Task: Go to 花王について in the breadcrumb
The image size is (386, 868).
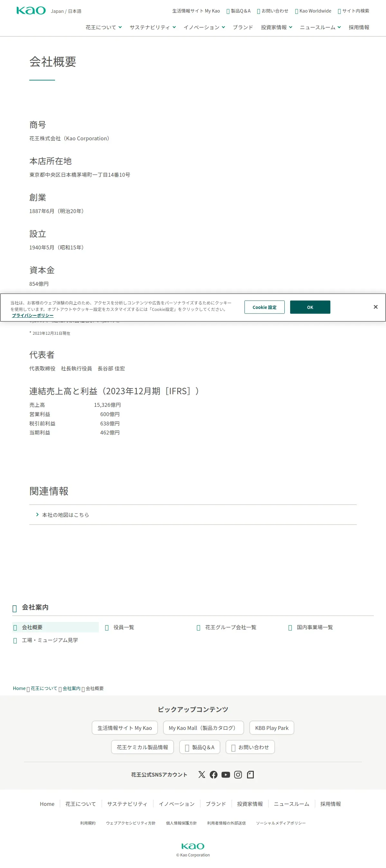Action: coord(44,688)
